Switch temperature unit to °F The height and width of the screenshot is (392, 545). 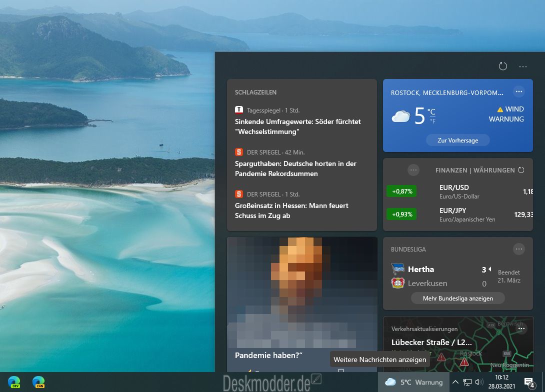pyautogui.click(x=432, y=121)
